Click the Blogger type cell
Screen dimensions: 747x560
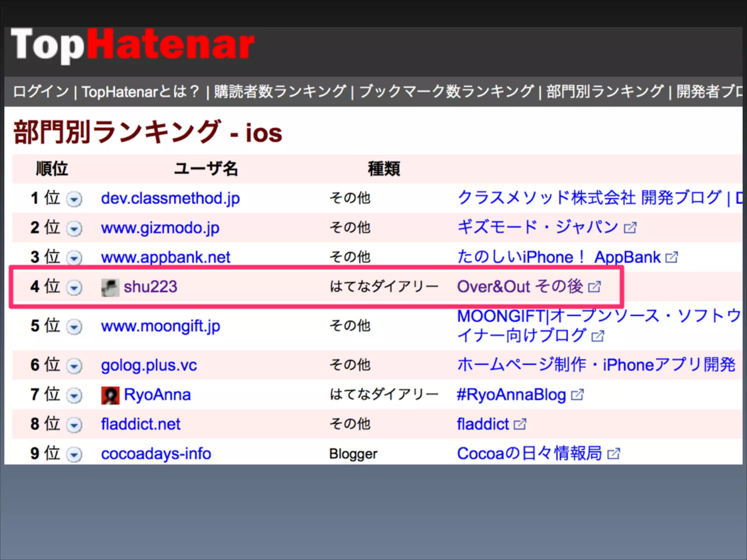(353, 454)
